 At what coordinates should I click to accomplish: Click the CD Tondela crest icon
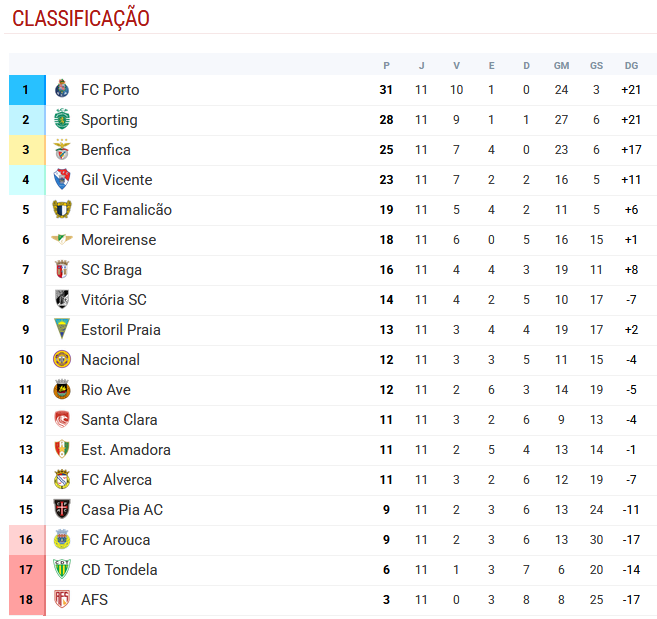[62, 570]
